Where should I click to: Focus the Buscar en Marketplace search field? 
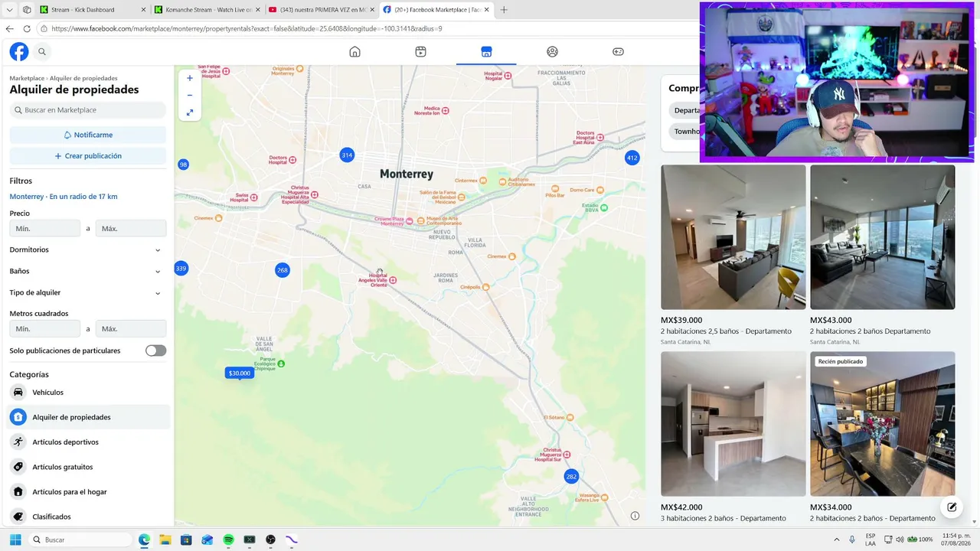[88, 110]
